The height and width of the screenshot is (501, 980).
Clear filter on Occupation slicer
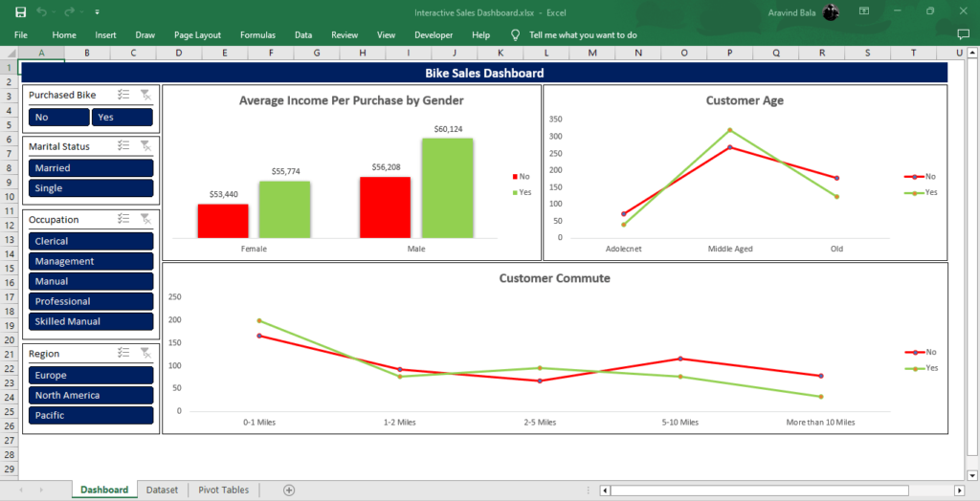coord(145,219)
